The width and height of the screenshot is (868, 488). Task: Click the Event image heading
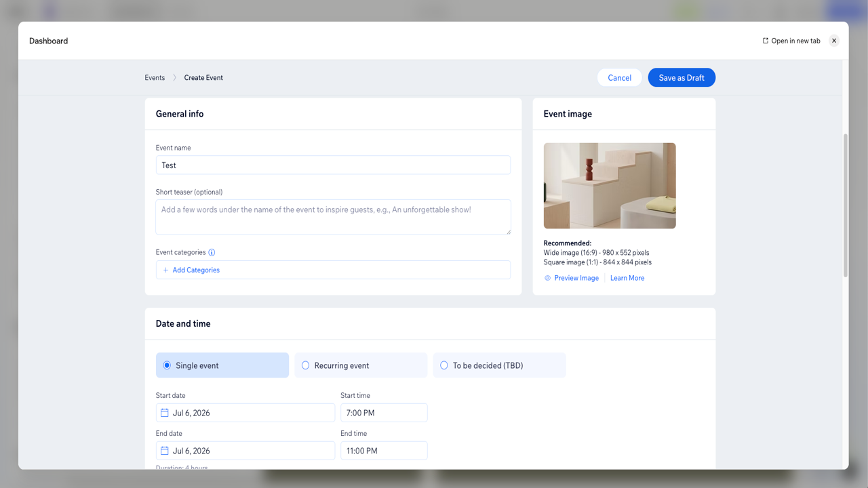568,114
